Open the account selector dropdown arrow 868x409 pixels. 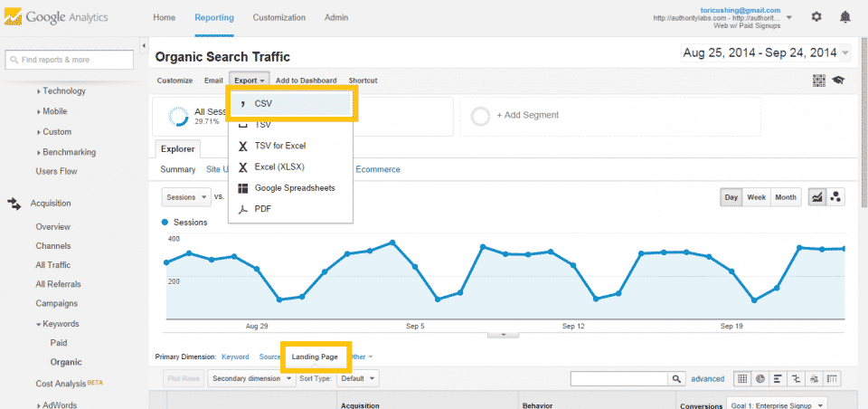point(788,18)
